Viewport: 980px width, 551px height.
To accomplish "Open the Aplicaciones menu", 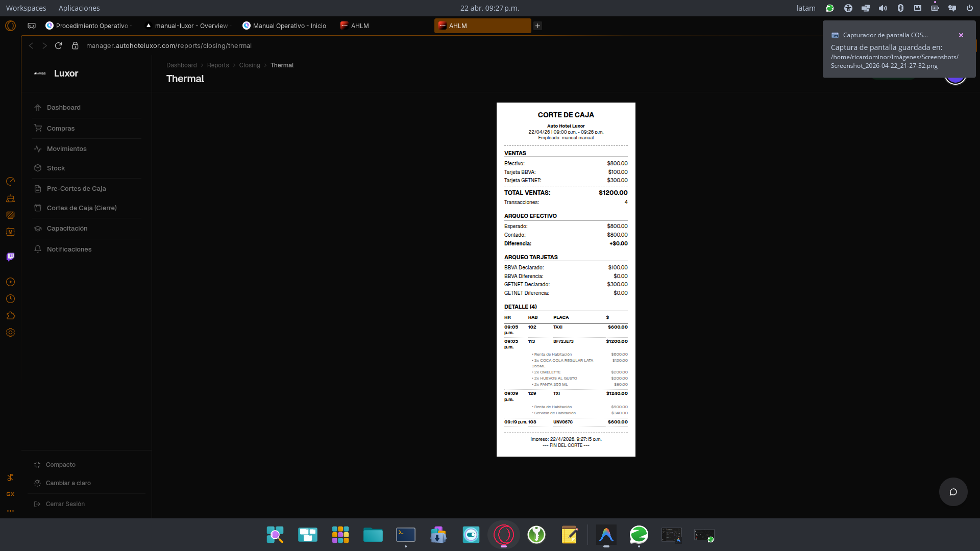I will point(79,8).
